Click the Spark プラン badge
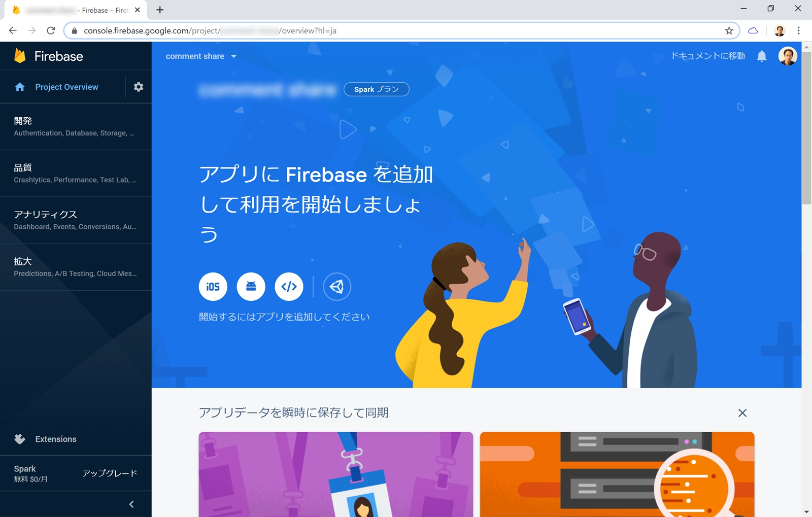This screenshot has height=517, width=812. coord(377,89)
